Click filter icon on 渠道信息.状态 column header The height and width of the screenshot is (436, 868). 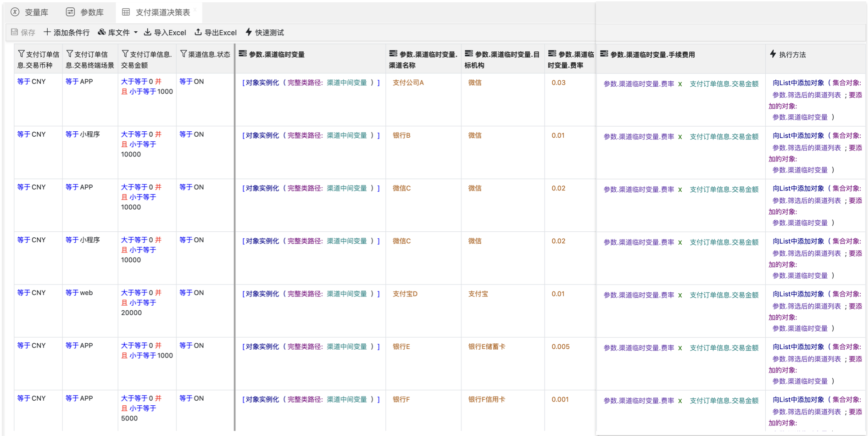[x=183, y=54]
